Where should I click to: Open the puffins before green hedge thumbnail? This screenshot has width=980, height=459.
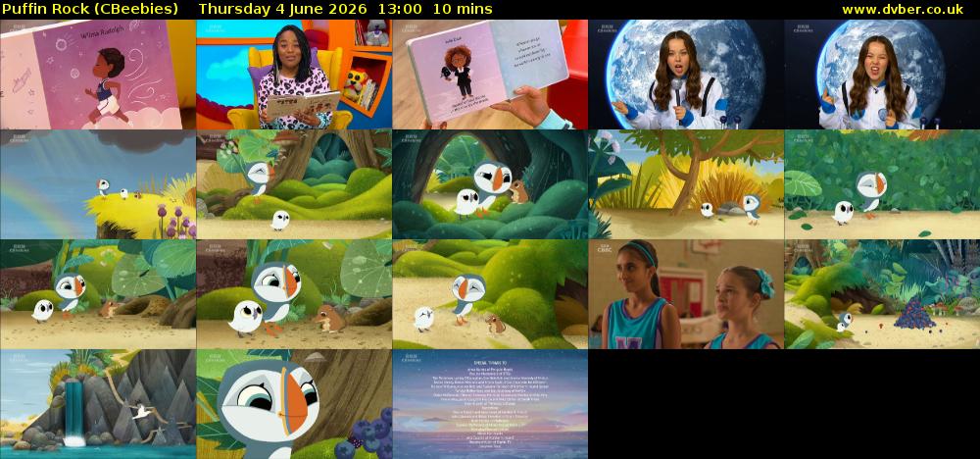click(x=882, y=184)
